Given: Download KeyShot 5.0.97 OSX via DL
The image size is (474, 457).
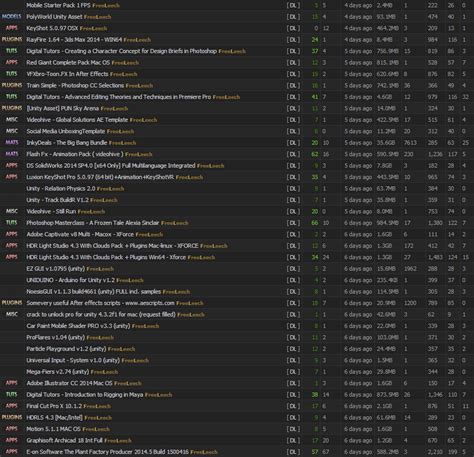Looking at the screenshot, I should 293,28.
